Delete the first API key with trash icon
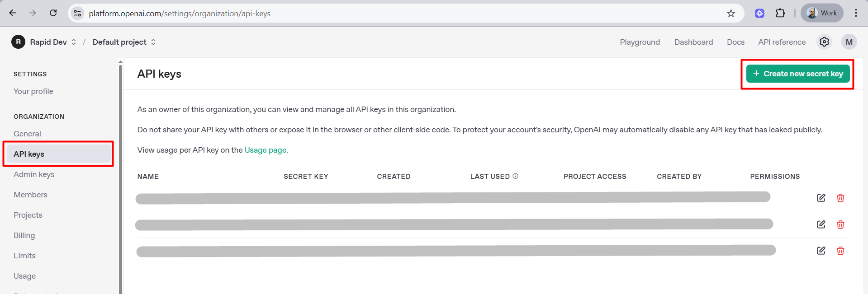Screen dimensions: 868x294 [x=840, y=198]
